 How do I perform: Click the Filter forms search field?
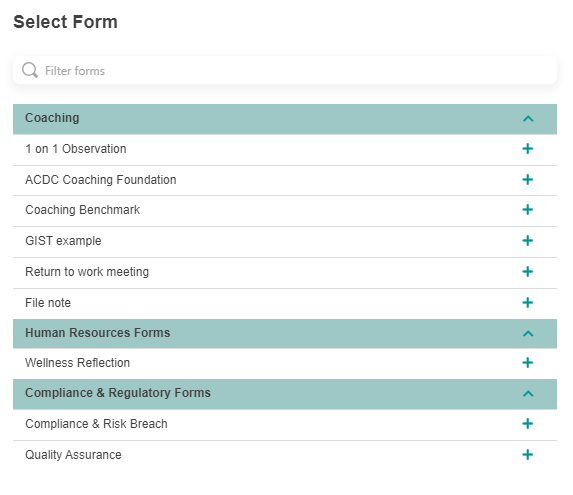pyautogui.click(x=285, y=70)
